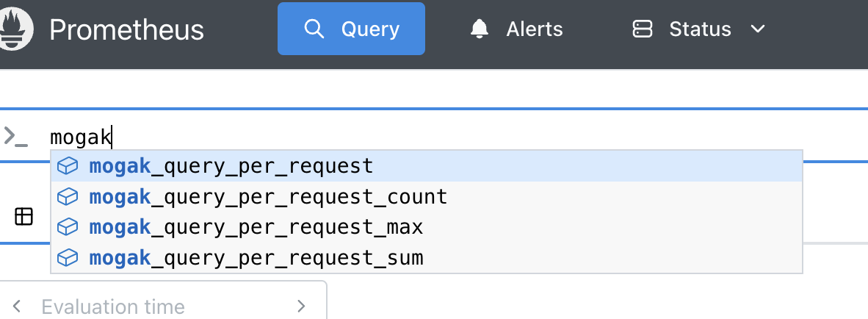The height and width of the screenshot is (319, 868).
Task: Choose mogak_query_per_request_count suggestion
Action: pyautogui.click(x=426, y=196)
